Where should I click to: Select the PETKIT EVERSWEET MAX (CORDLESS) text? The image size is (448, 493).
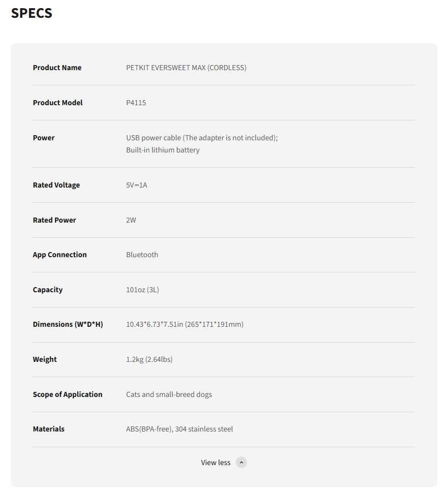tap(186, 68)
